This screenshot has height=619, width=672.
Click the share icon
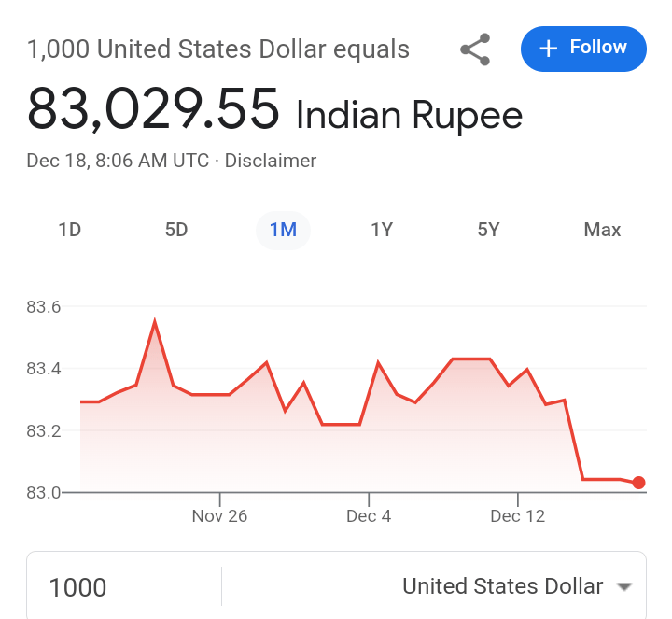(476, 49)
